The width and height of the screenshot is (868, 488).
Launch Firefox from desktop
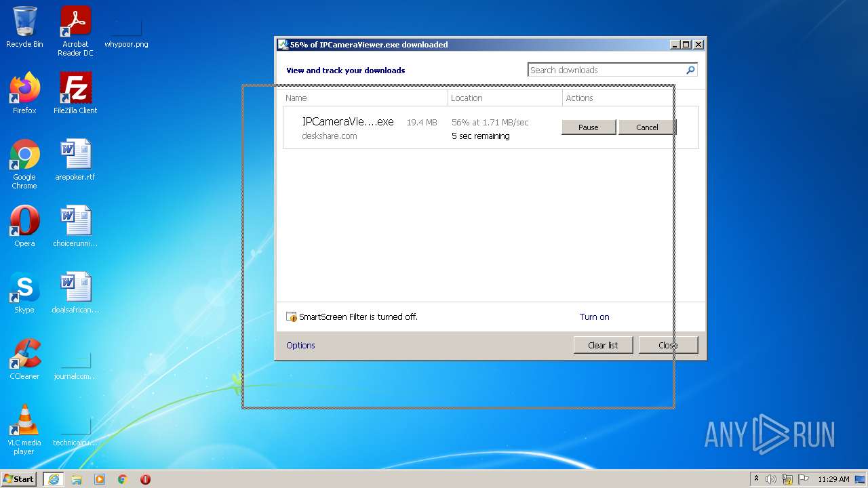click(24, 94)
